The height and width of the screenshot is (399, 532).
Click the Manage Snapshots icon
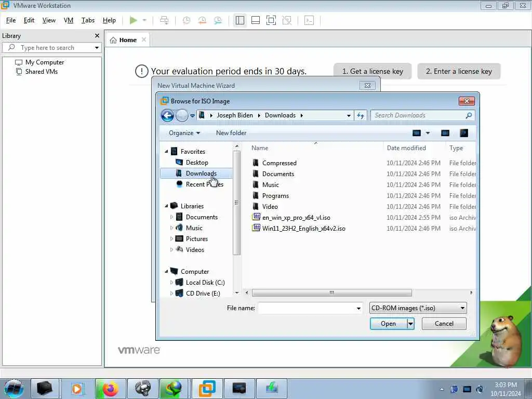tap(218, 20)
